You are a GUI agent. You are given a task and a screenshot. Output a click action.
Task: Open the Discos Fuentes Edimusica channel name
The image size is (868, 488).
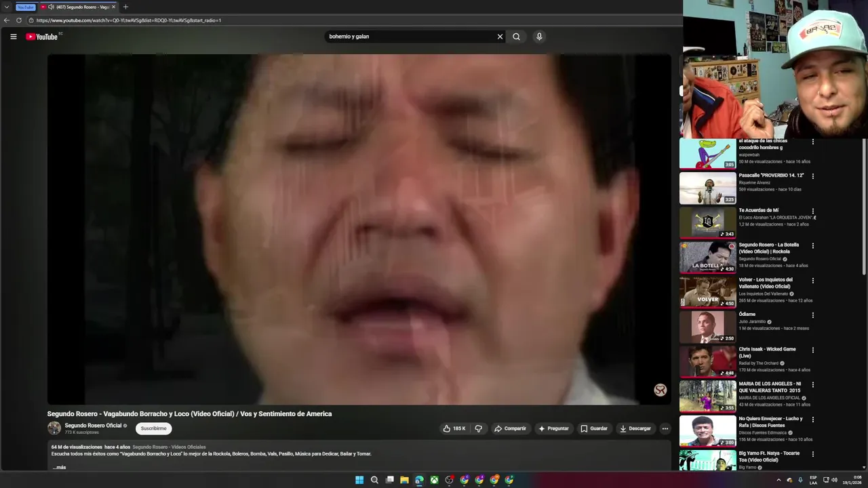(x=763, y=432)
